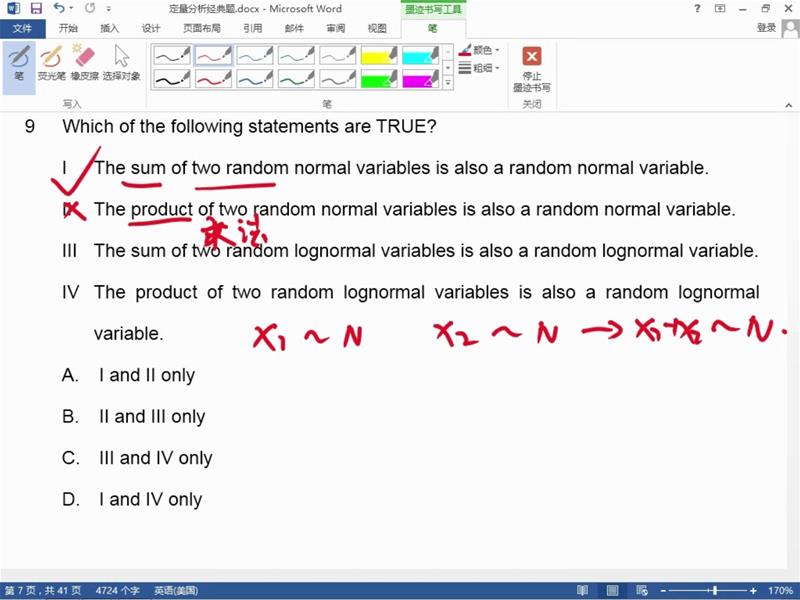Pick the cyan highlighter pen
Viewport: 800px width, 600px height.
tap(420, 55)
